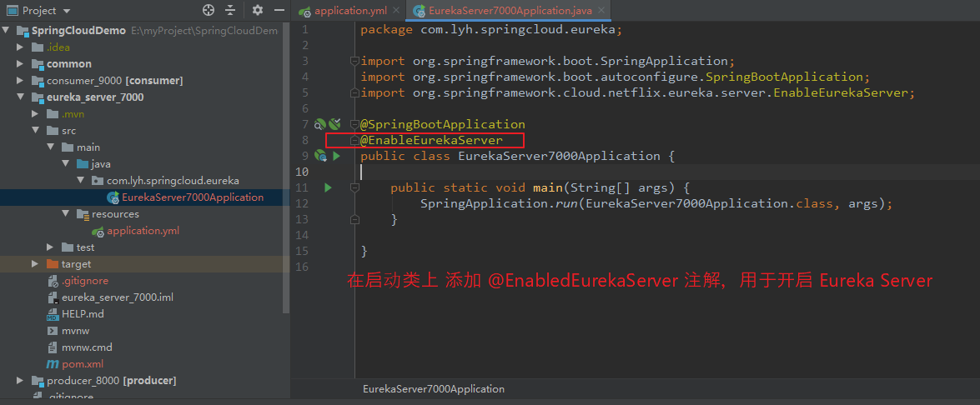The image size is (980, 405).
Task: Click the HELP.md markdown file icon
Action: pos(53,314)
